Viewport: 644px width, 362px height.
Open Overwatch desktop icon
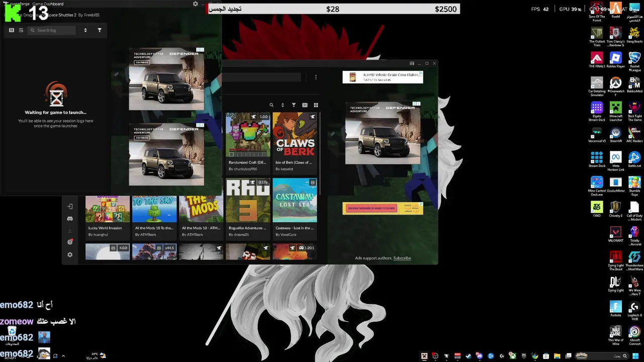pos(615,85)
